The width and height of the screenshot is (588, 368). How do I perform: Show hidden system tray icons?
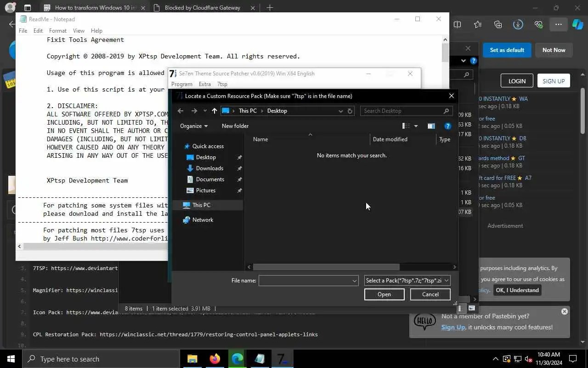(x=496, y=359)
